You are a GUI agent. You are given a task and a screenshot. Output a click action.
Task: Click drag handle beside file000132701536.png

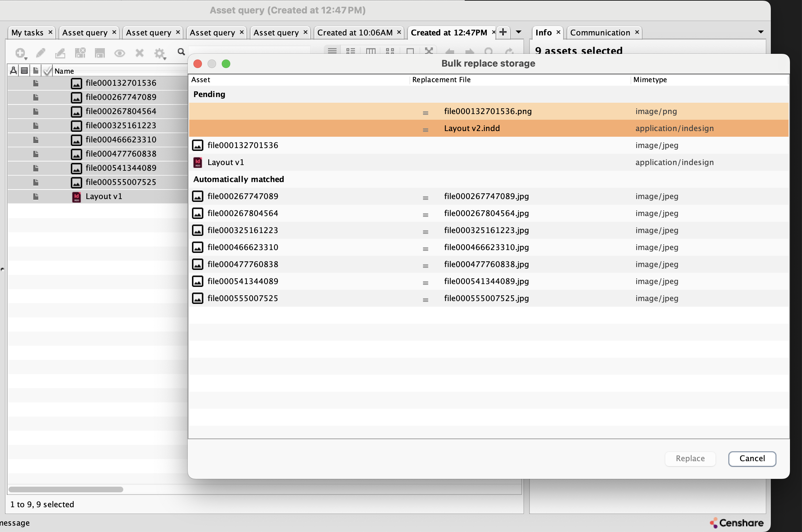coord(425,113)
